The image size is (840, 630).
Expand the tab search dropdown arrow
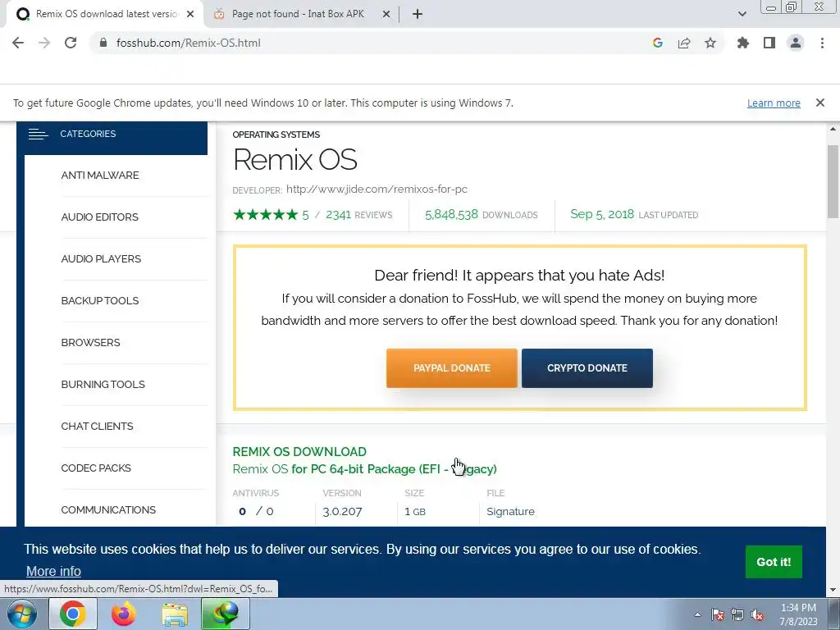[x=742, y=15]
